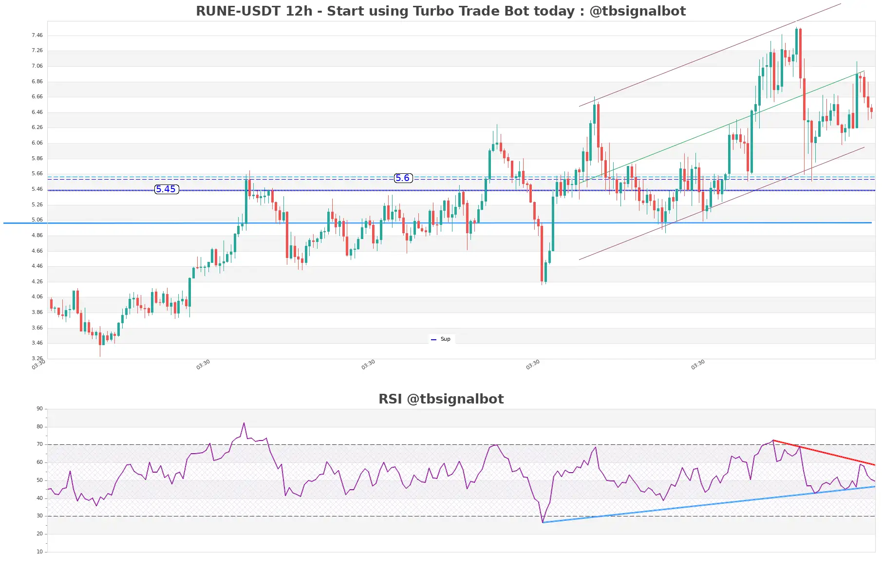Click the 6.66 price axis label
The height and width of the screenshot is (588, 882).
tap(37, 96)
